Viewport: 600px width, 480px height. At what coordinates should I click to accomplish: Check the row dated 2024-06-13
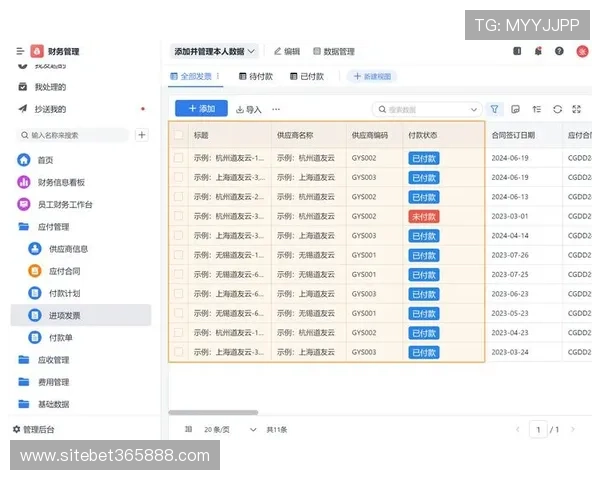178,196
